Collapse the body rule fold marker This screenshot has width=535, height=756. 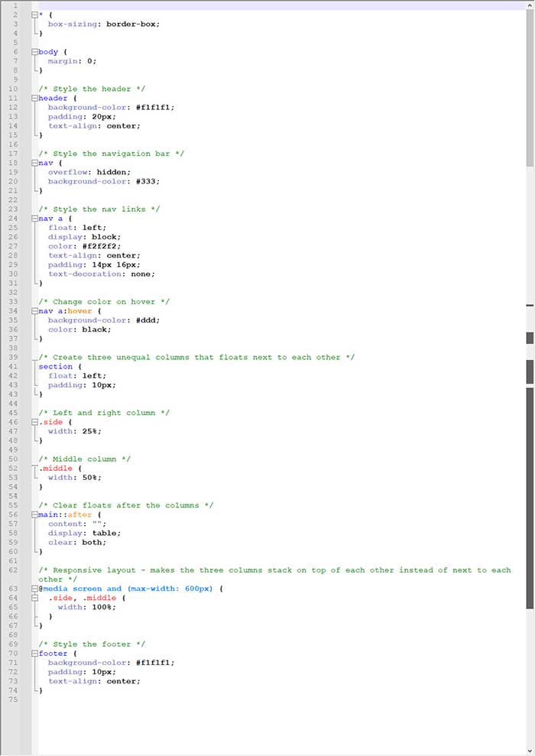pyautogui.click(x=34, y=52)
